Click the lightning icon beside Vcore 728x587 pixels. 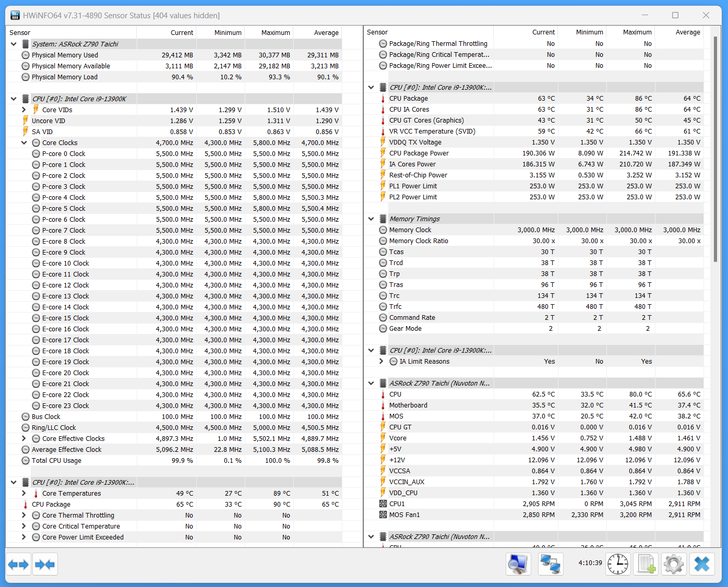point(383,438)
